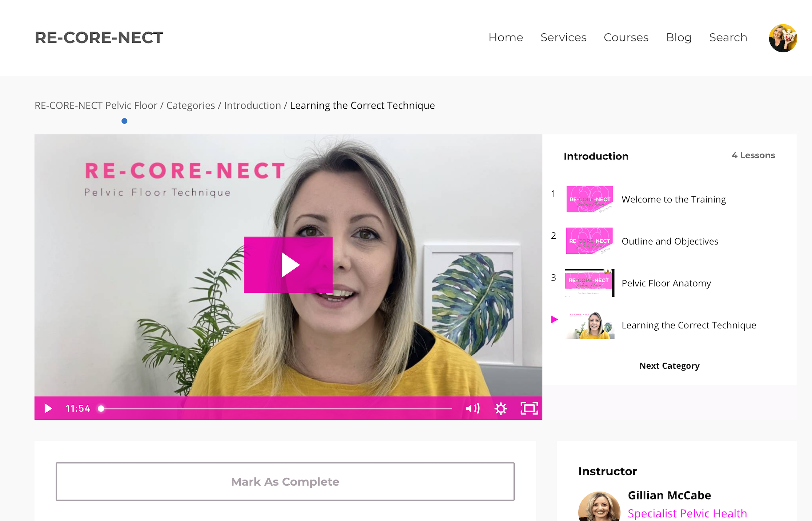This screenshot has width=812, height=521.
Task: Seek along the video progress bar
Action: tap(276, 408)
